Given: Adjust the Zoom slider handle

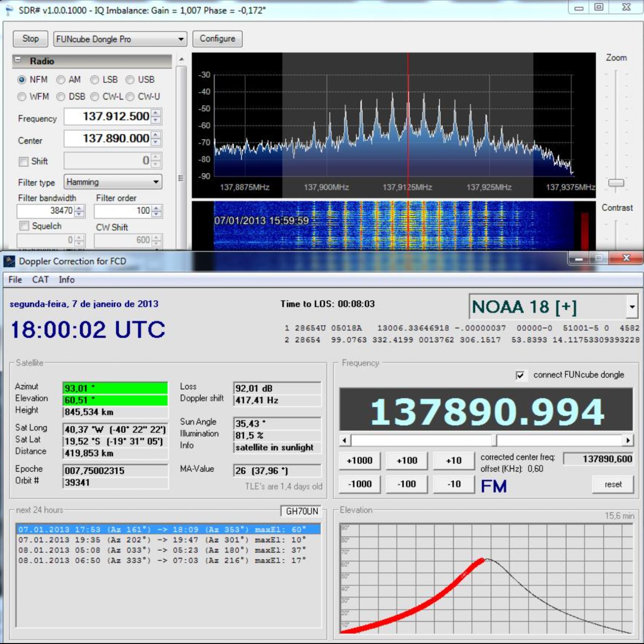Looking at the screenshot, I should [x=616, y=183].
